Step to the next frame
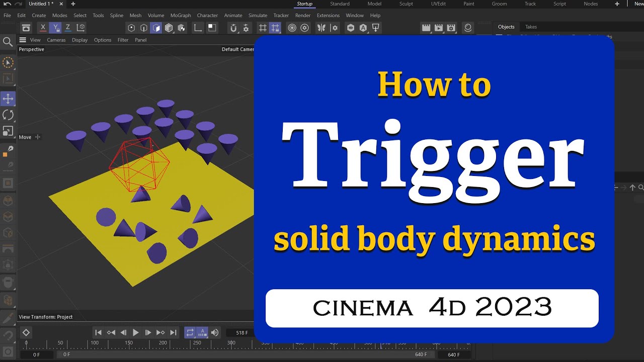This screenshot has height=362, width=644. tap(148, 332)
